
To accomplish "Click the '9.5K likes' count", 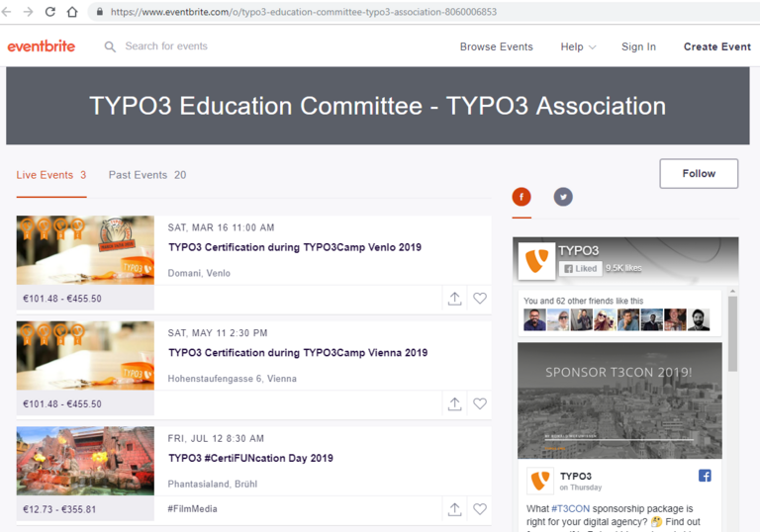I will [x=623, y=268].
